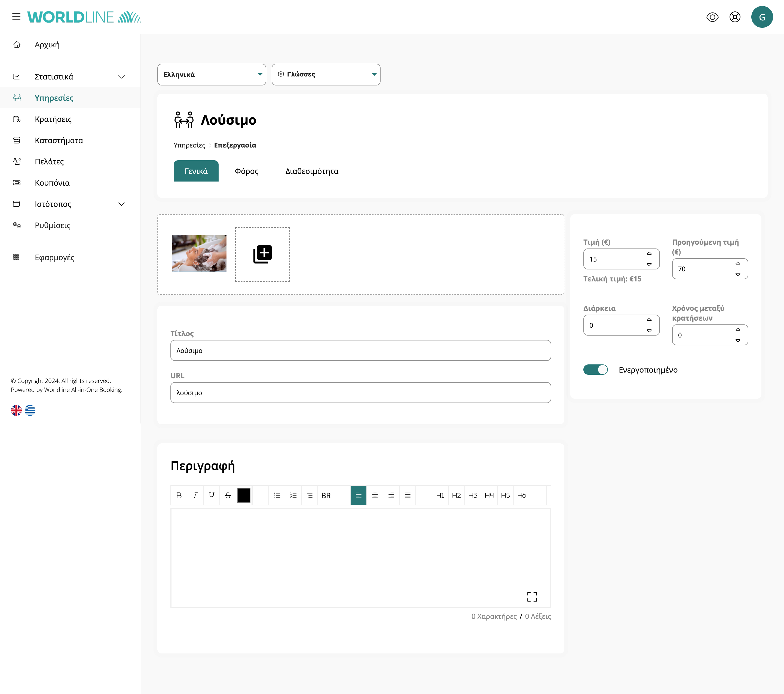Switch to the Φόρος tab
The width and height of the screenshot is (784, 694).
tap(246, 171)
